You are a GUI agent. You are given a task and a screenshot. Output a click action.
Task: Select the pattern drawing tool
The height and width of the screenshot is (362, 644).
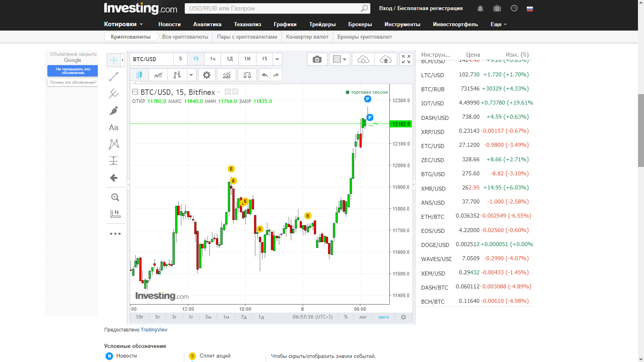(x=114, y=144)
